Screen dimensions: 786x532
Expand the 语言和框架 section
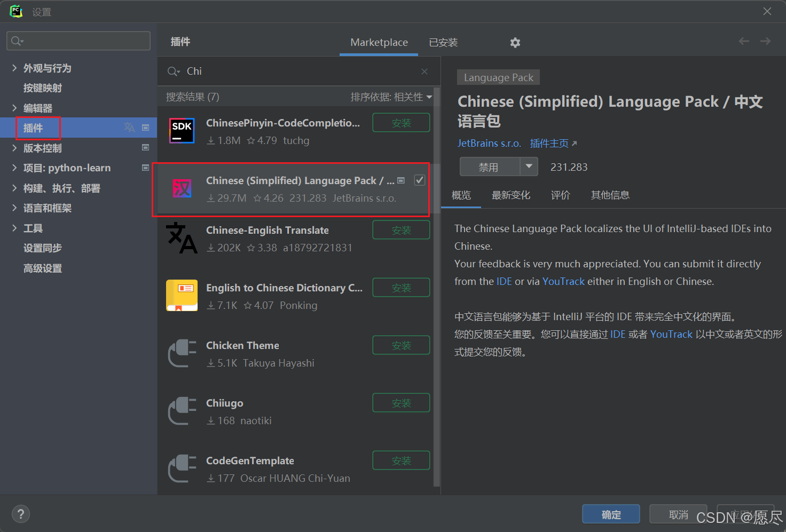pos(14,208)
